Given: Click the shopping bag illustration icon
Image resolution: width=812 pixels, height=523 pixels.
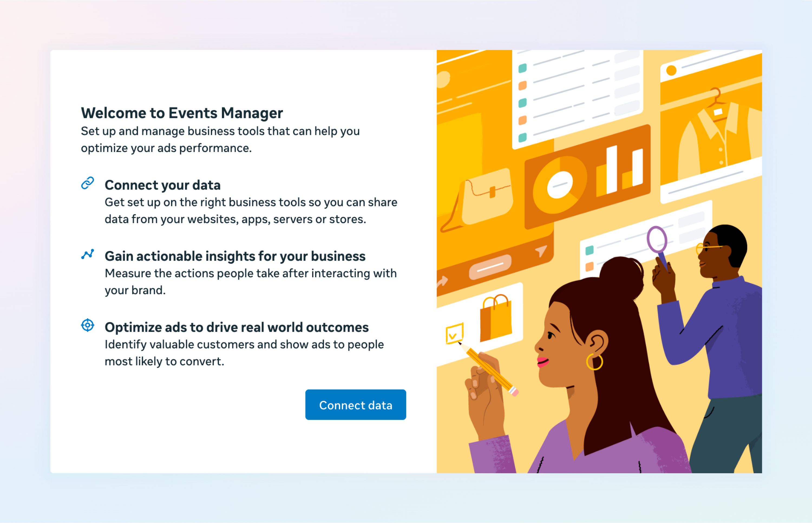Looking at the screenshot, I should coord(496,318).
